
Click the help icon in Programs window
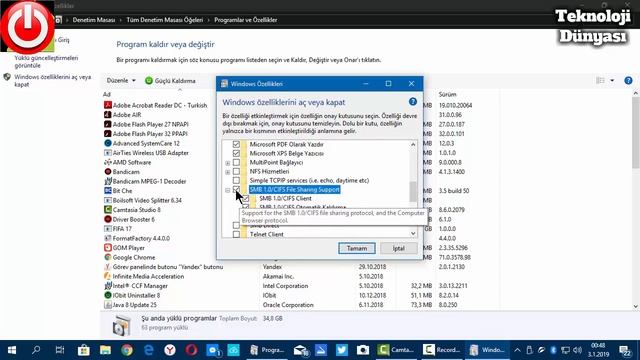tap(628, 80)
